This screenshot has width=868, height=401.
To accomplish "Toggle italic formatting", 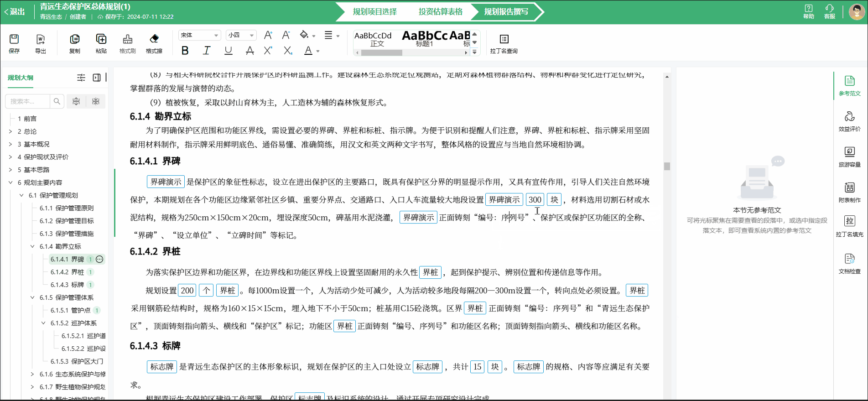I will (207, 51).
